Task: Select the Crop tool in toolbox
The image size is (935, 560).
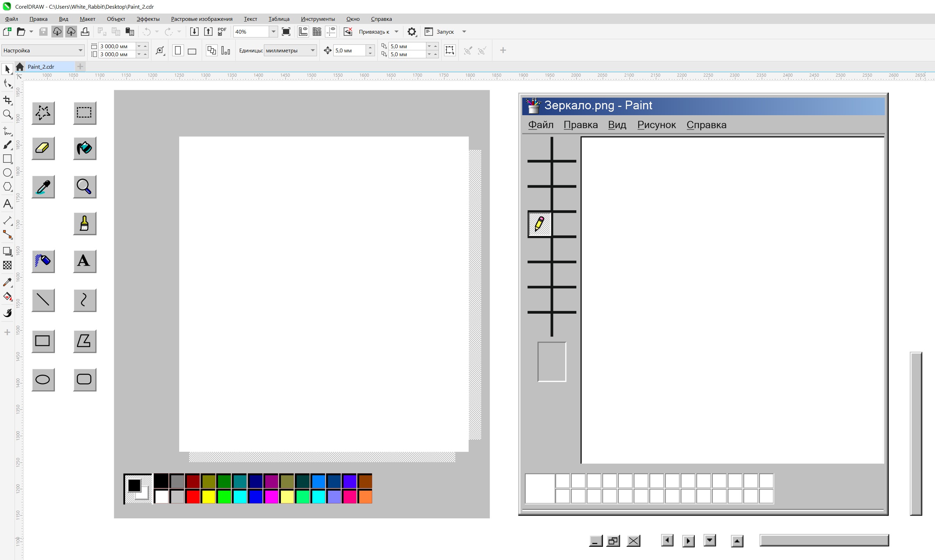Action: 7,100
